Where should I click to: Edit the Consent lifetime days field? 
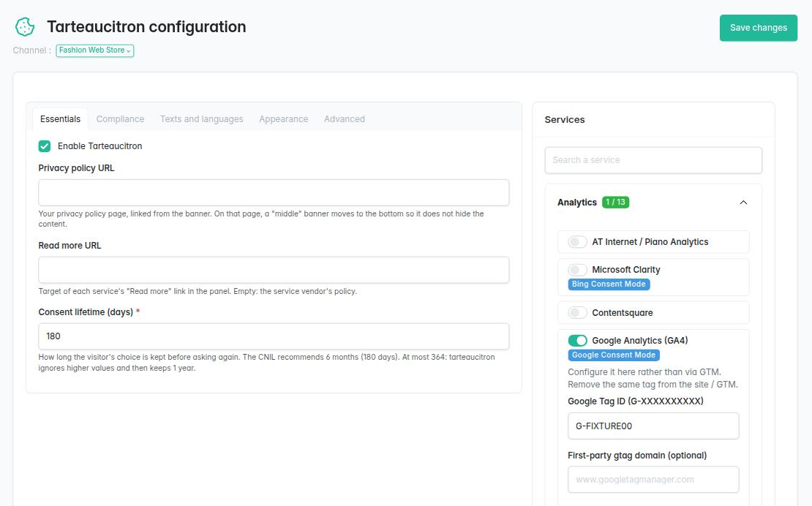274,336
